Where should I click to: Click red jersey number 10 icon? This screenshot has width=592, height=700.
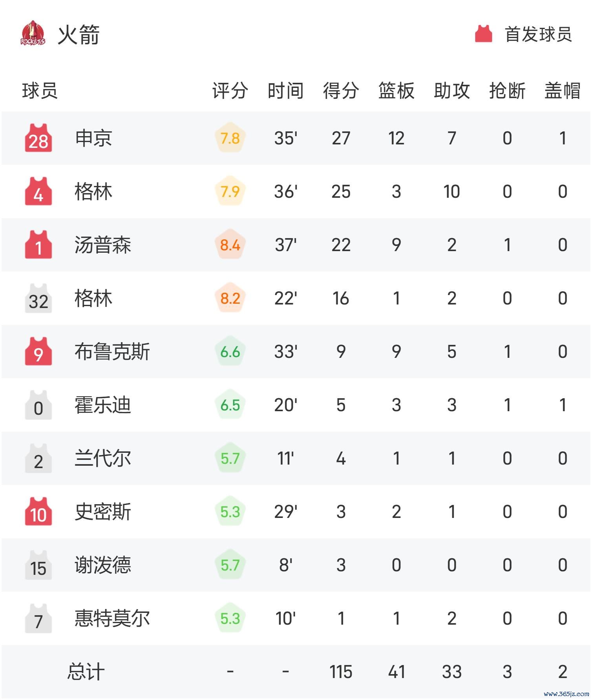tap(38, 512)
